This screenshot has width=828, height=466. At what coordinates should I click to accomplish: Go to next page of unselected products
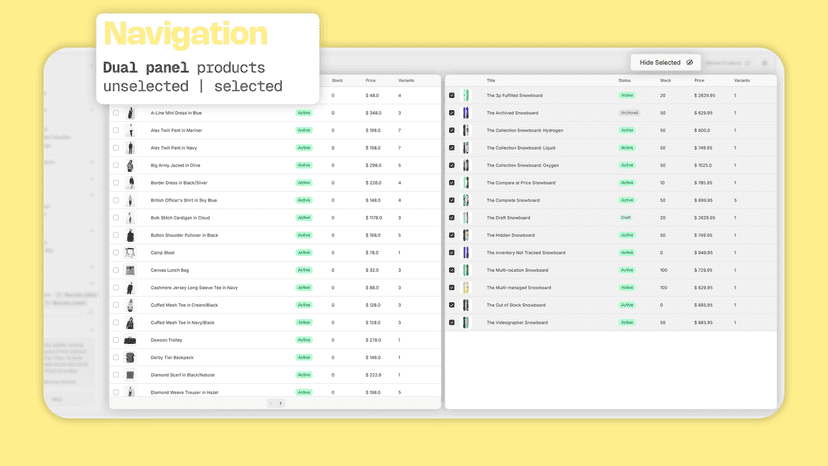tap(280, 403)
